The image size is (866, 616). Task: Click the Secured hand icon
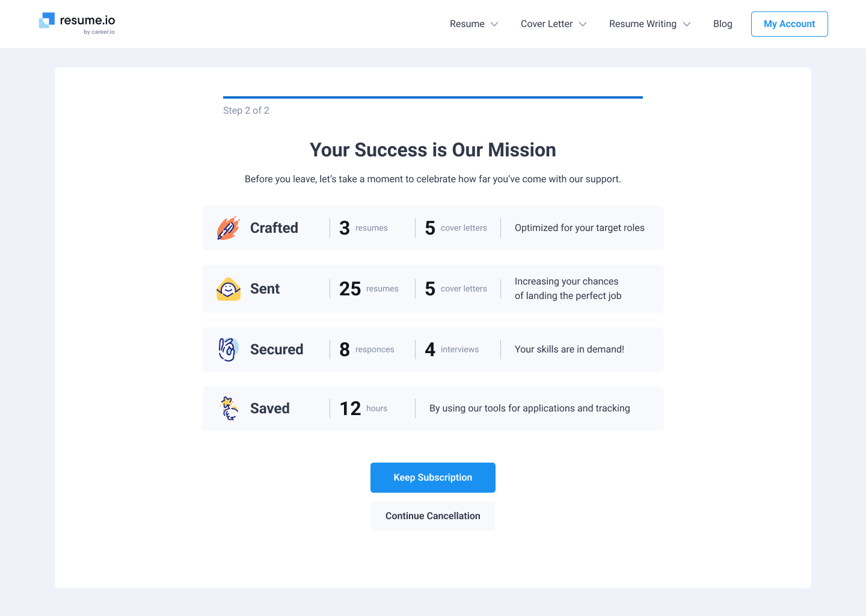(228, 350)
